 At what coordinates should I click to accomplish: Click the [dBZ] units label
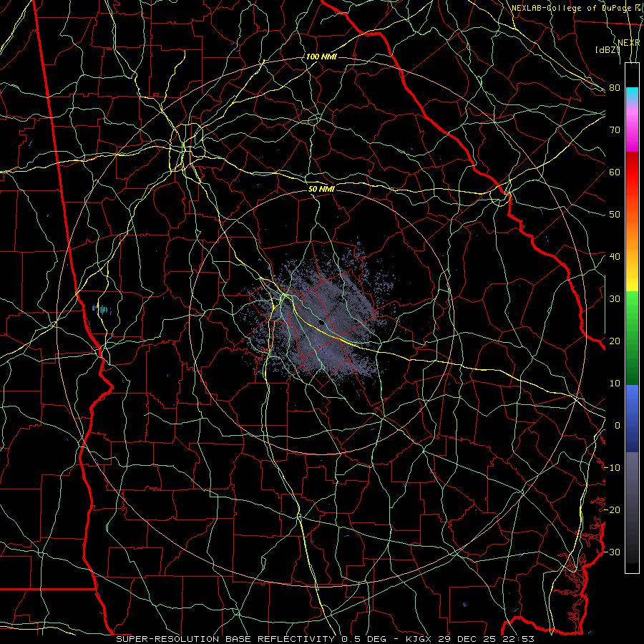pos(608,50)
